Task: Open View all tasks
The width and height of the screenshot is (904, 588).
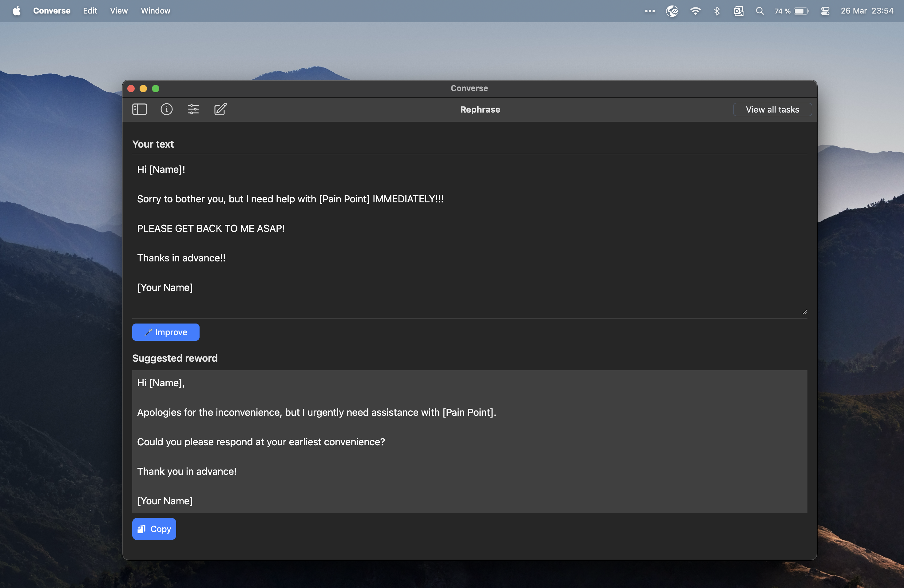Action: 772,109
